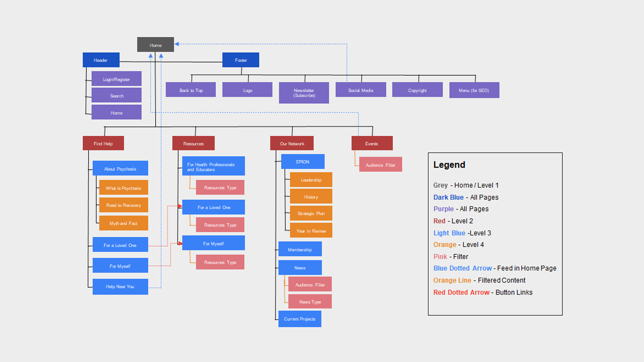This screenshot has width=644, height=362.
Task: Click the 'Orange - Level 4' legend line
Action: point(459,245)
